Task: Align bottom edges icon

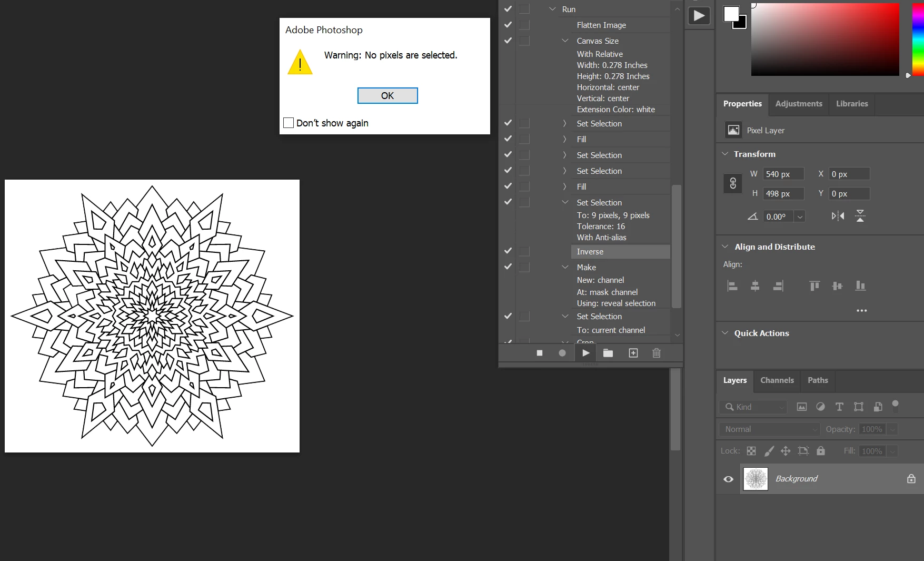Action: coord(860,286)
